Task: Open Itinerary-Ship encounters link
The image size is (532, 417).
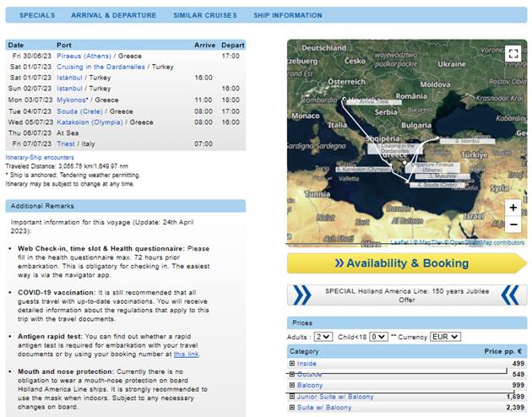Action: (40, 157)
